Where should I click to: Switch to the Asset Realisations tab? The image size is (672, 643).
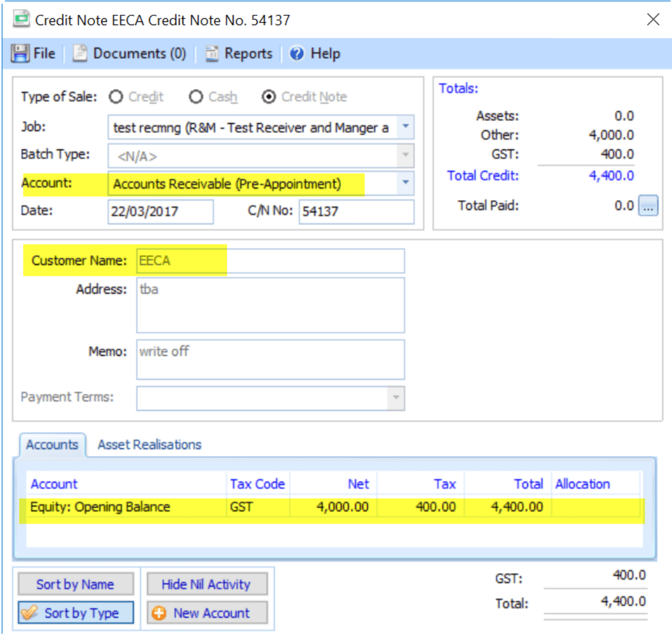pyautogui.click(x=149, y=444)
